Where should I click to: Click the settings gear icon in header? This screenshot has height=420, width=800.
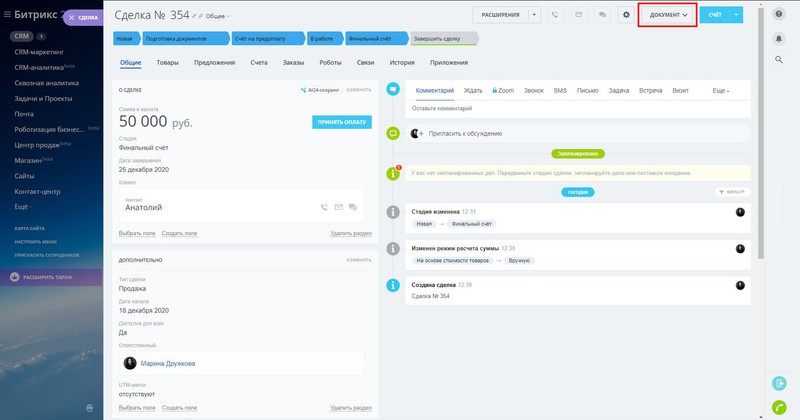(626, 15)
